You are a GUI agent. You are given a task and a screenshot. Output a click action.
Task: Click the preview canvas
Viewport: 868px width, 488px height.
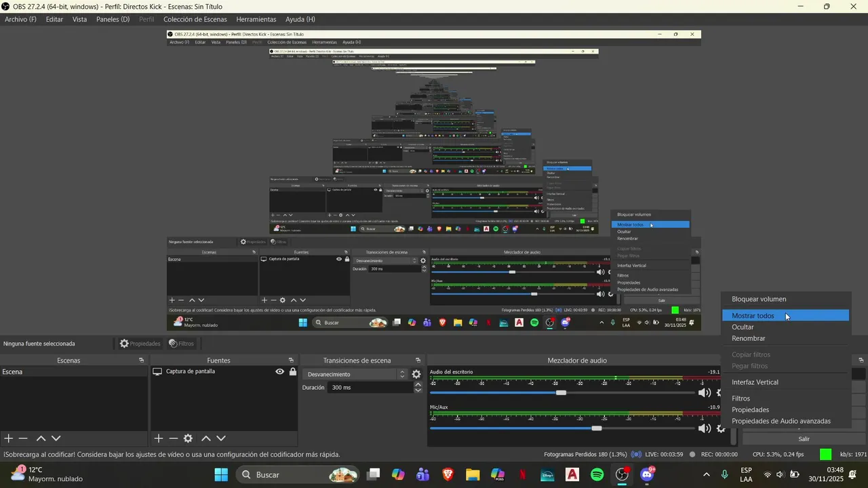pos(433,180)
